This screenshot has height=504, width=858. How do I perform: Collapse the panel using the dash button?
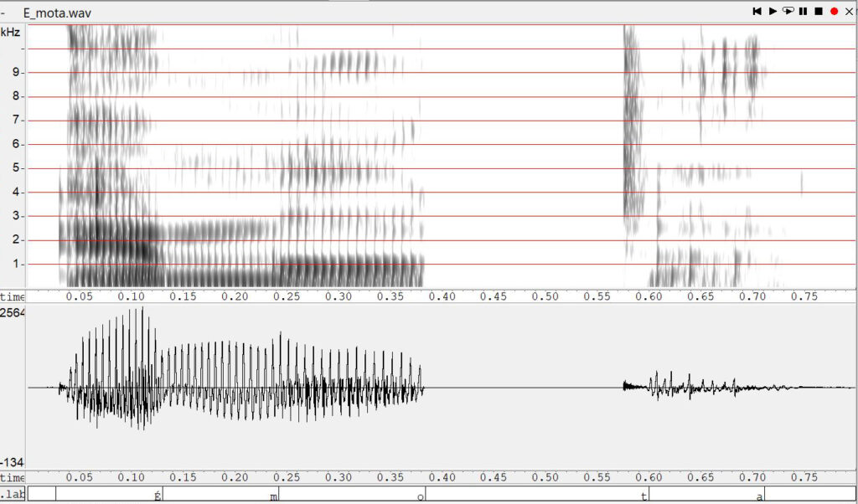point(4,11)
